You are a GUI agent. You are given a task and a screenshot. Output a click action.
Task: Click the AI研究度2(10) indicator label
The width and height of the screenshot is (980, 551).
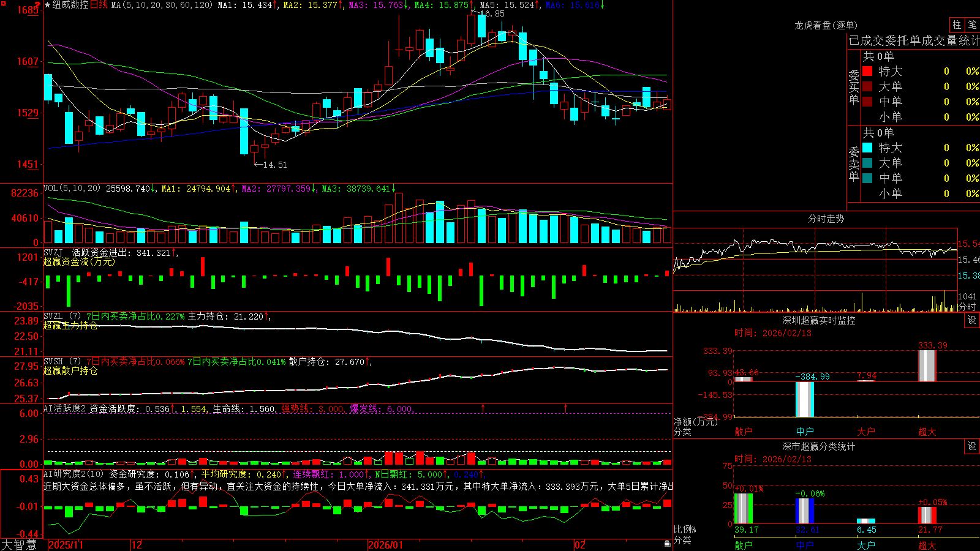(74, 474)
